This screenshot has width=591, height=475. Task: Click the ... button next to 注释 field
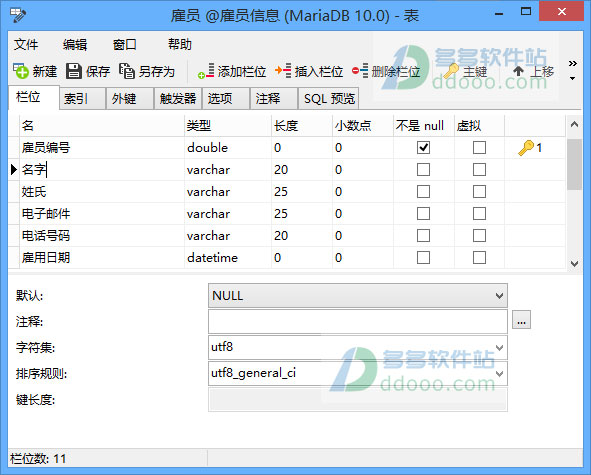(x=522, y=320)
